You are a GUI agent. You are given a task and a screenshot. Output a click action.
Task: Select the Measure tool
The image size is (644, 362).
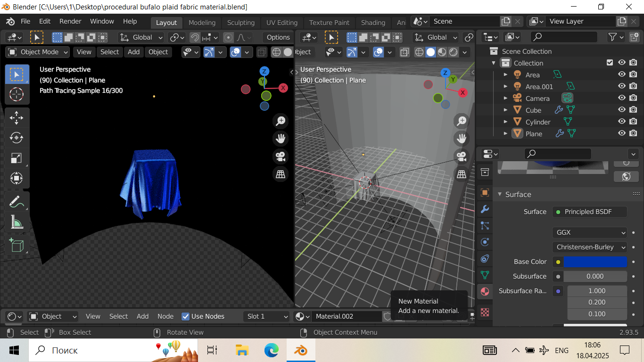click(x=17, y=222)
